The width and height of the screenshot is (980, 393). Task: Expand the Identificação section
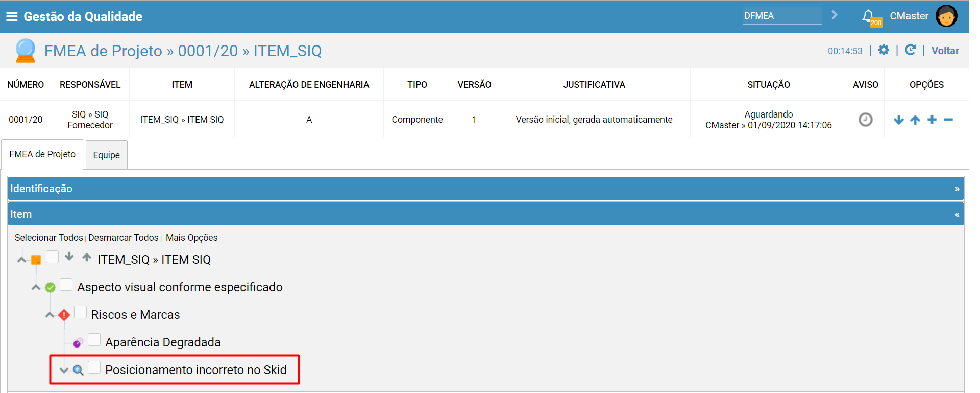(x=485, y=189)
